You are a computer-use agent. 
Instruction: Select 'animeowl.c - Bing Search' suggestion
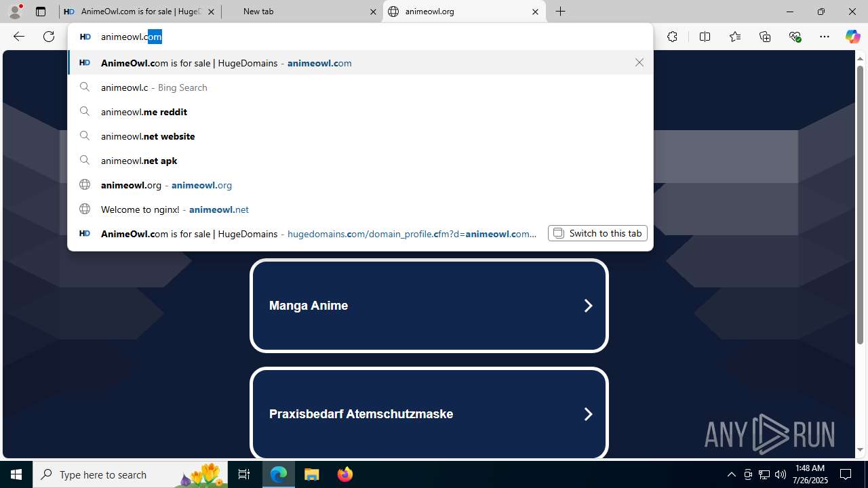(x=360, y=87)
